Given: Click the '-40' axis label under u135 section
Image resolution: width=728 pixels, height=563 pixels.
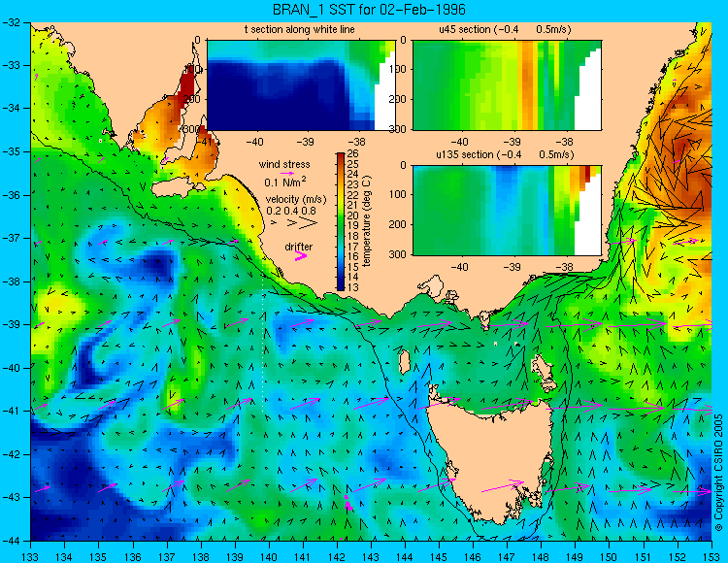Looking at the screenshot, I should pyautogui.click(x=460, y=267).
